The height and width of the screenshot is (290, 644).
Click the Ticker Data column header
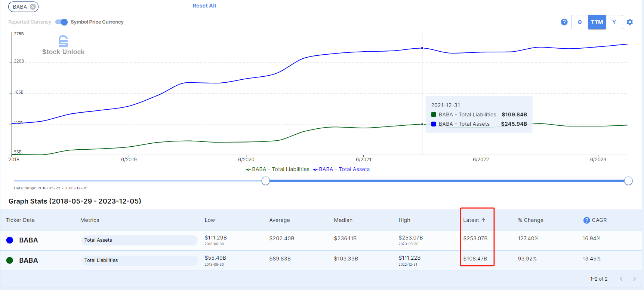[20, 220]
